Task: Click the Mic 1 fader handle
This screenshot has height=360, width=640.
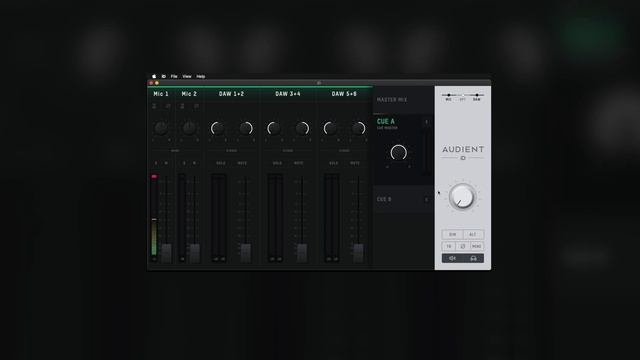Action: point(166,253)
